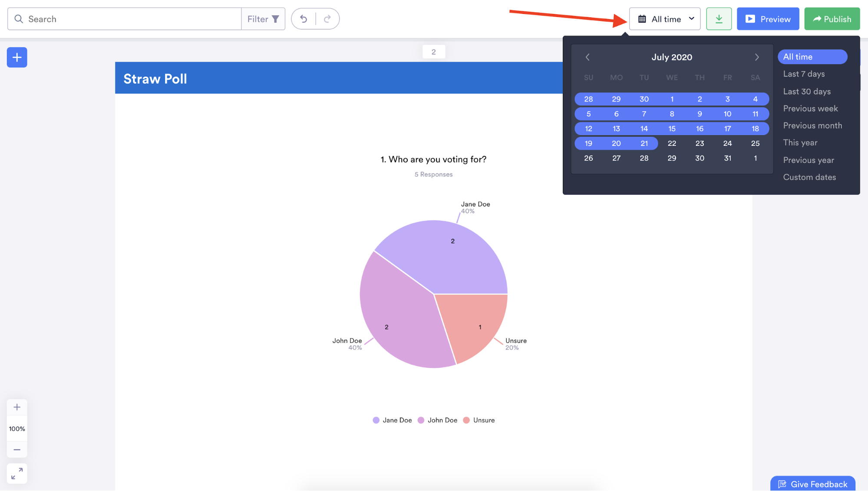
Task: Click the green download icon button
Action: point(719,19)
